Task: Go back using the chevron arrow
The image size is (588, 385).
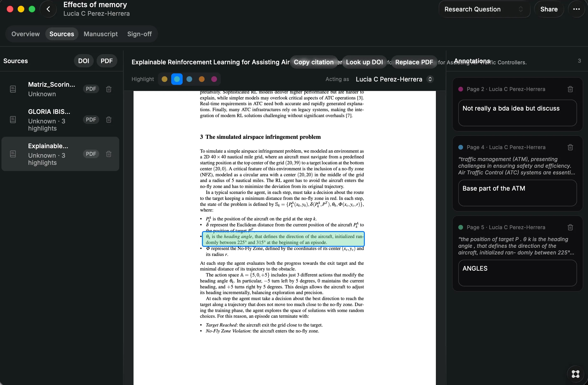Action: (48, 9)
